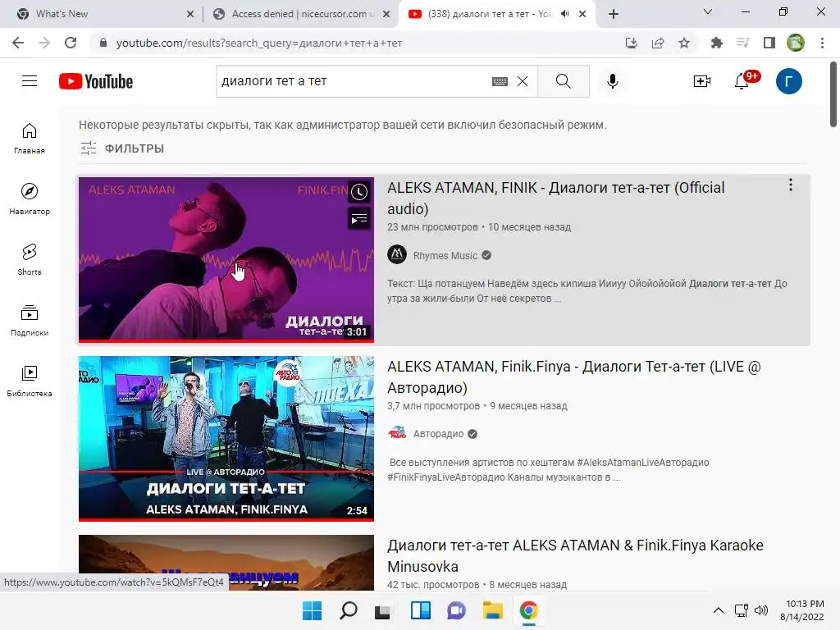Install app icon in address bar
The width and height of the screenshot is (840, 630).
pyautogui.click(x=632, y=43)
